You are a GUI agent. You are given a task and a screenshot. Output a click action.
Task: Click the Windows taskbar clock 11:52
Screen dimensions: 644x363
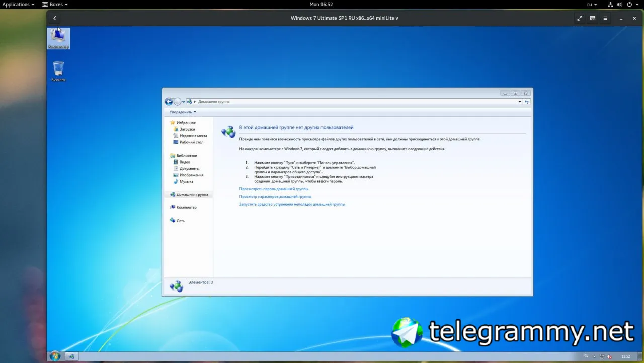[626, 356]
